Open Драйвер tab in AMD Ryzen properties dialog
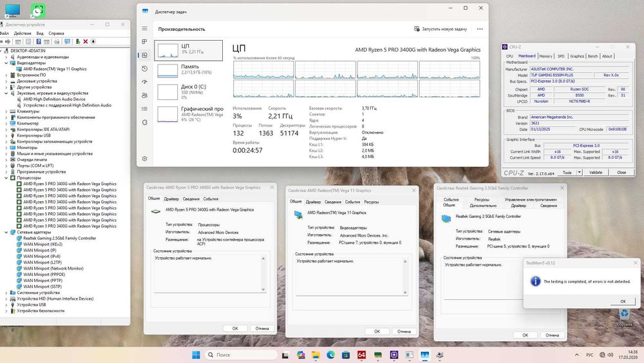 click(171, 199)
